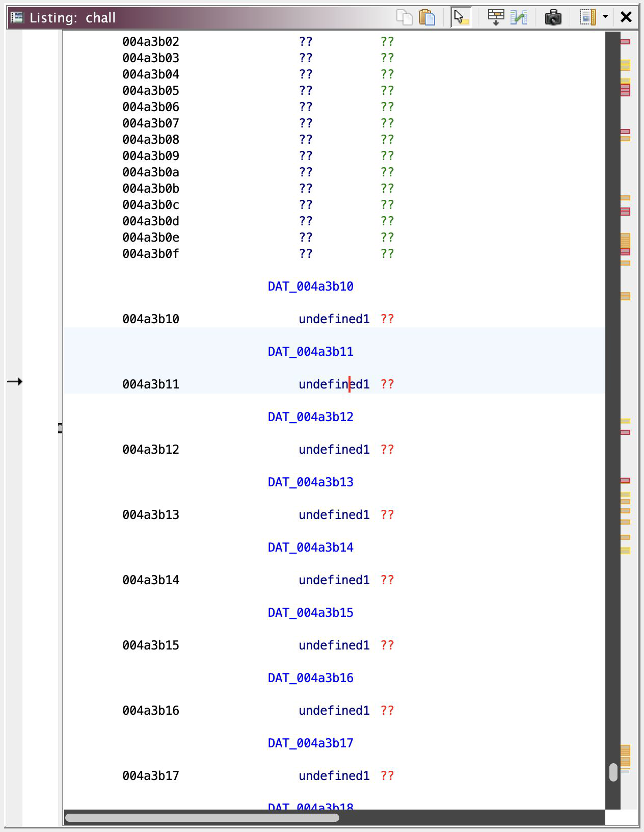Open the browser field formatter icon
Screen dimensions: 644x832
pos(496,17)
